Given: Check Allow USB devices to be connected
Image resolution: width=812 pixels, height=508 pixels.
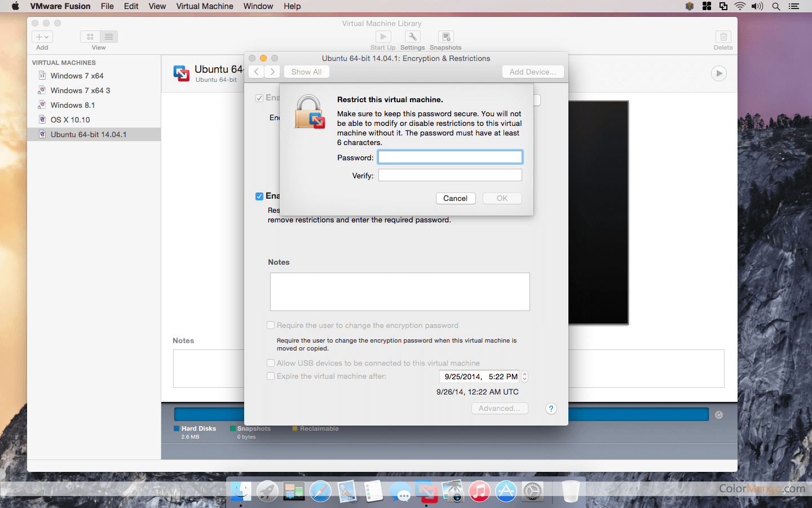Looking at the screenshot, I should point(271,363).
